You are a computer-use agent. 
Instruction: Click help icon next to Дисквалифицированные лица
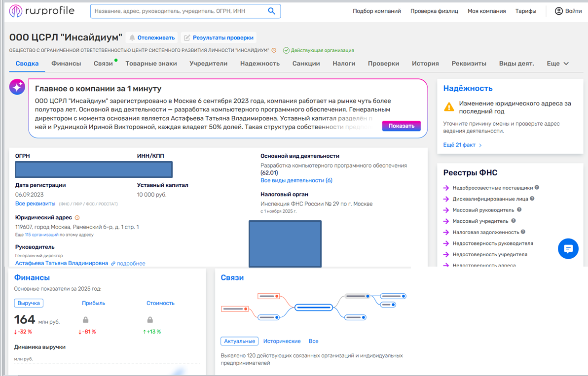pos(532,199)
